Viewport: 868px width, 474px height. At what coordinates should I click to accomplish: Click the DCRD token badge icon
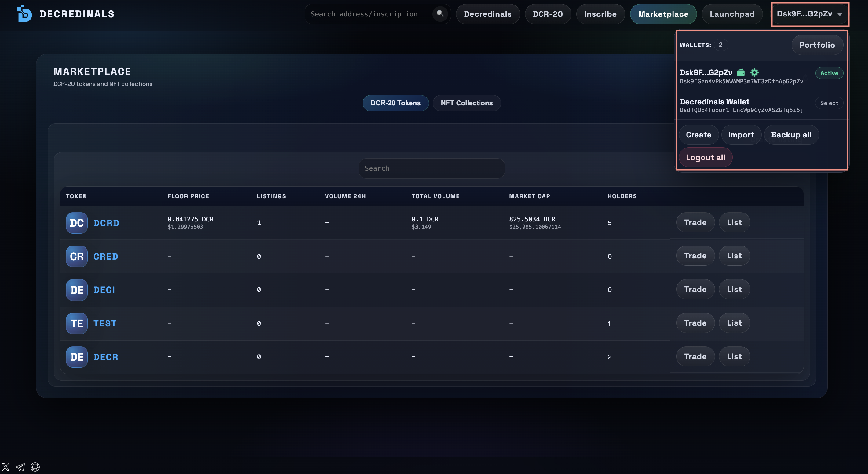[x=76, y=223]
